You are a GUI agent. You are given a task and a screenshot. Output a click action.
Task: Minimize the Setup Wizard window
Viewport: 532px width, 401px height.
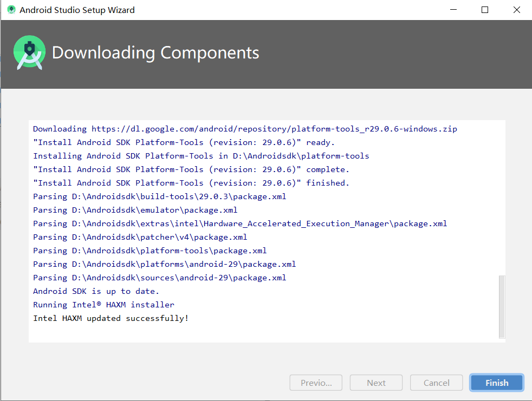click(454, 10)
